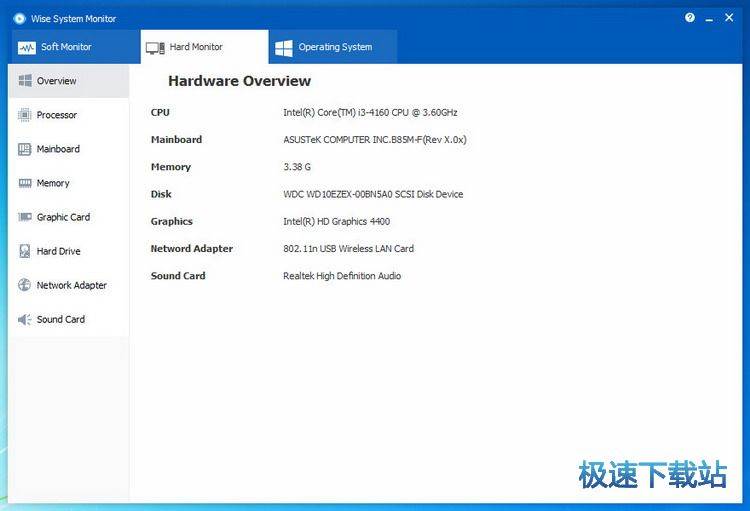Viewport: 750px width, 511px height.
Task: Minimize the Wise System Monitor window
Action: pos(711,18)
